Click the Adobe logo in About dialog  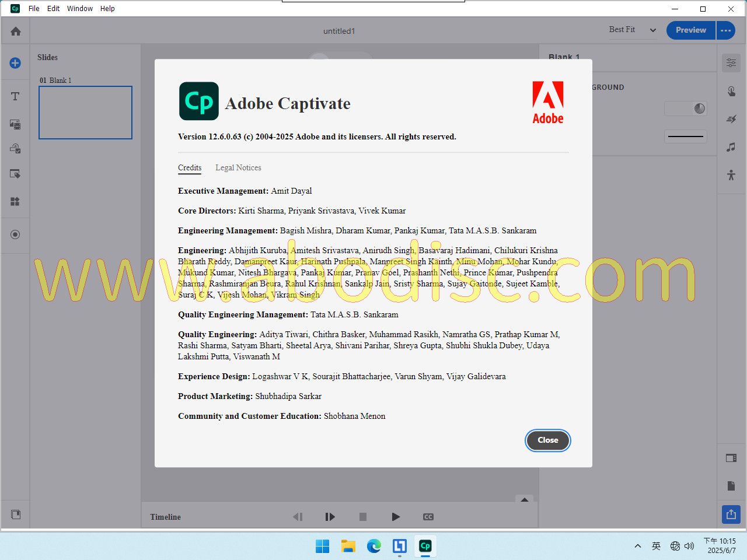[548, 103]
